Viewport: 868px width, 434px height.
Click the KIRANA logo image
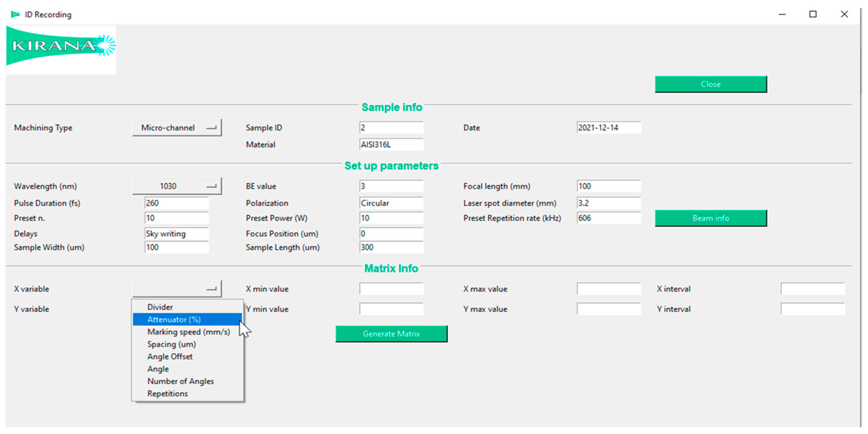point(61,50)
